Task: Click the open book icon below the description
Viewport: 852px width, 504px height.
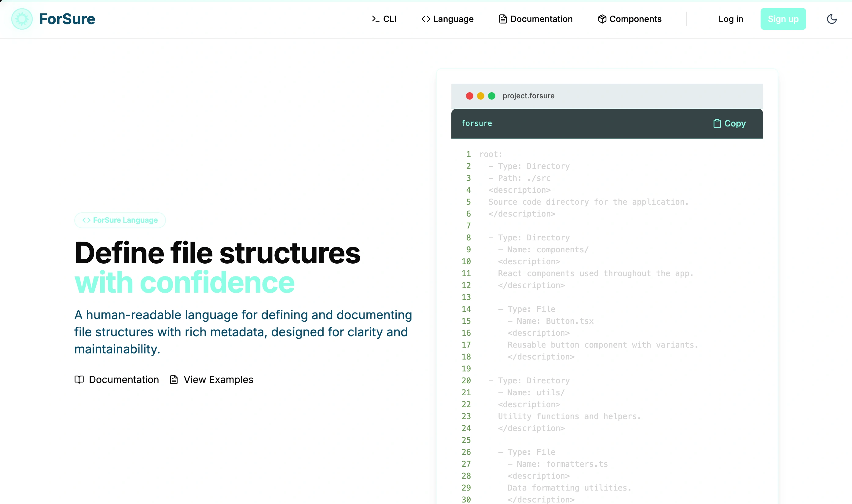Action: pos(79,379)
